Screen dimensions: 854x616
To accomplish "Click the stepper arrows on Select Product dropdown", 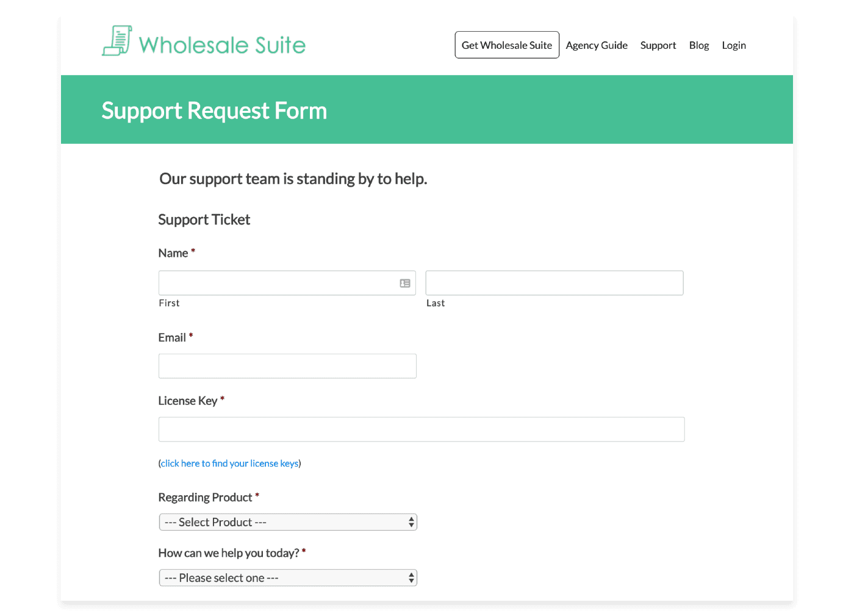I will [411, 522].
